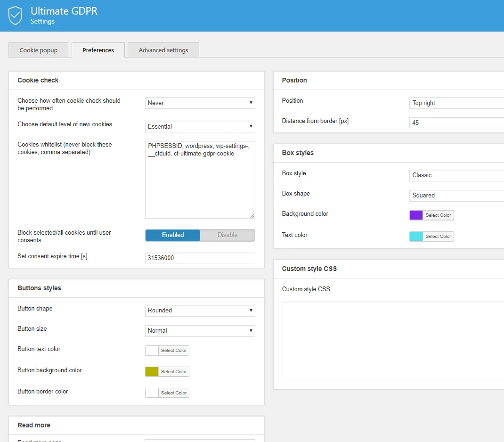Open the default cookie level dropdown showing Essential
The width and height of the screenshot is (504, 442).
coord(200,126)
